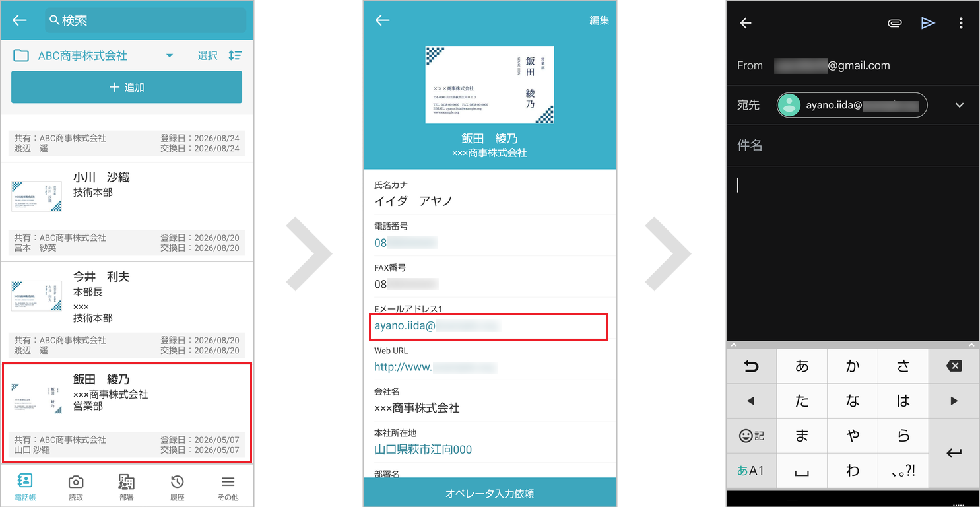Tap the left cursor arrow key
This screenshot has width=980, height=507.
(752, 401)
